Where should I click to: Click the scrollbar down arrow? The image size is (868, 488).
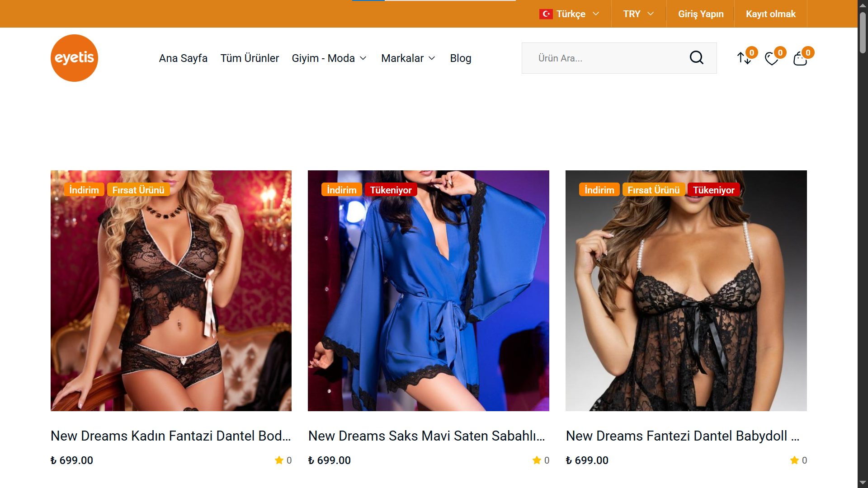(x=863, y=483)
